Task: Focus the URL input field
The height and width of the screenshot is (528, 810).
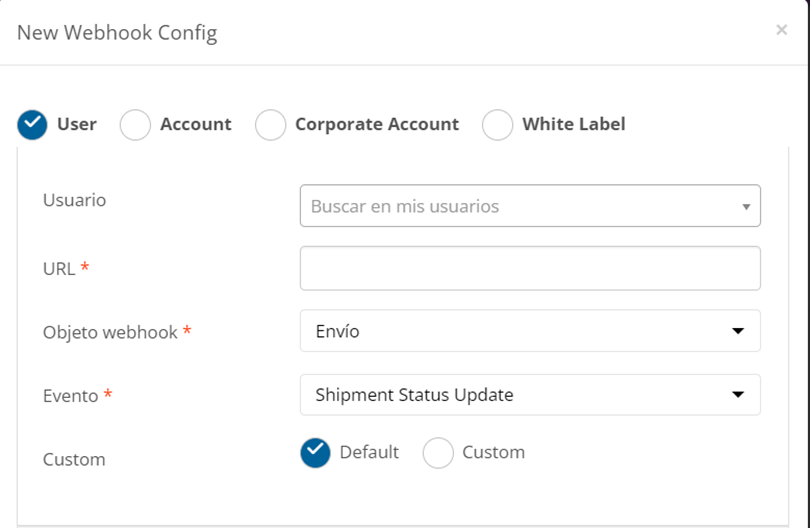Action: [x=530, y=268]
